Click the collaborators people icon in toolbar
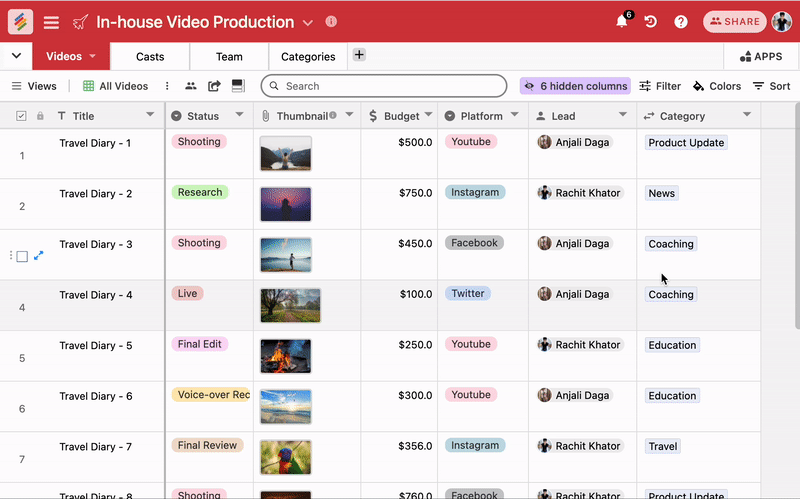Screen dimensions: 800x499 [191, 86]
